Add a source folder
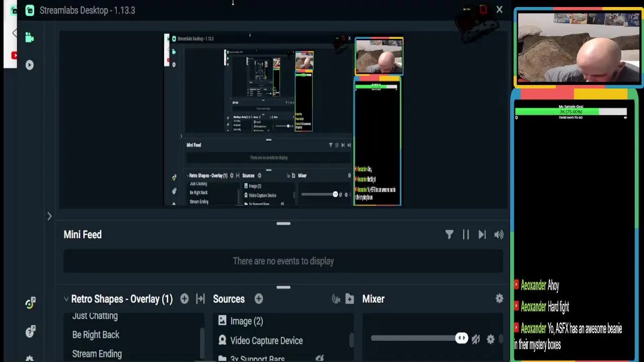Screen dimensions: 644x362 350,299
